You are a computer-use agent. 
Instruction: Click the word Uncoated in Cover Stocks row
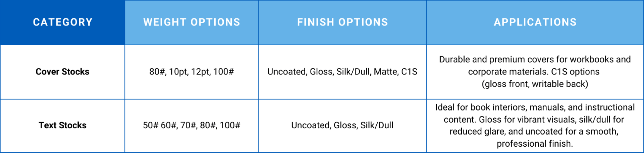point(286,72)
